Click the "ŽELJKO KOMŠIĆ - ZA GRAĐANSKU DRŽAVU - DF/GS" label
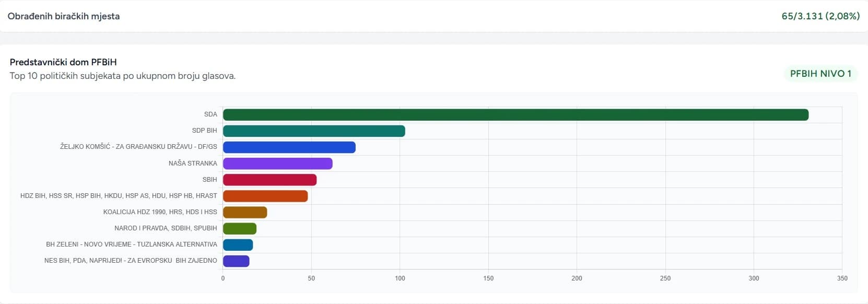The image size is (868, 304). 138,147
